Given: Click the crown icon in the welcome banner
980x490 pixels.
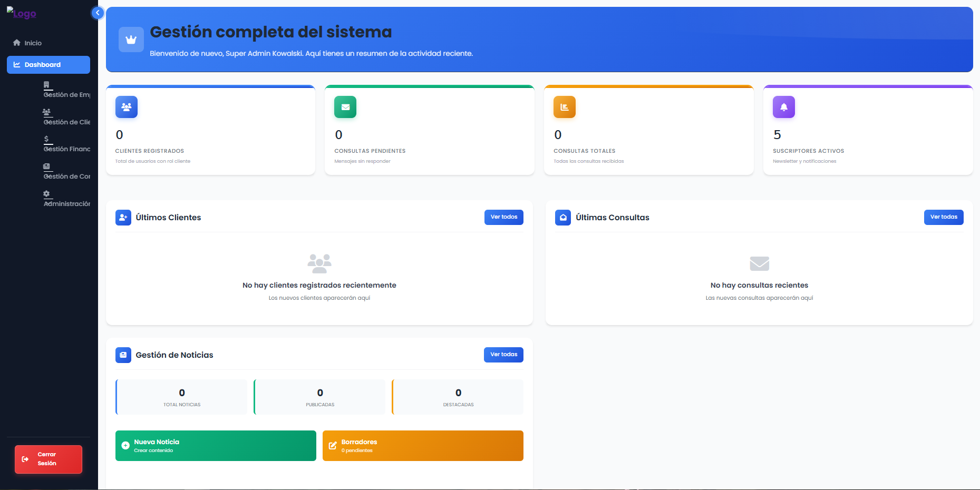Looking at the screenshot, I should coord(131,39).
